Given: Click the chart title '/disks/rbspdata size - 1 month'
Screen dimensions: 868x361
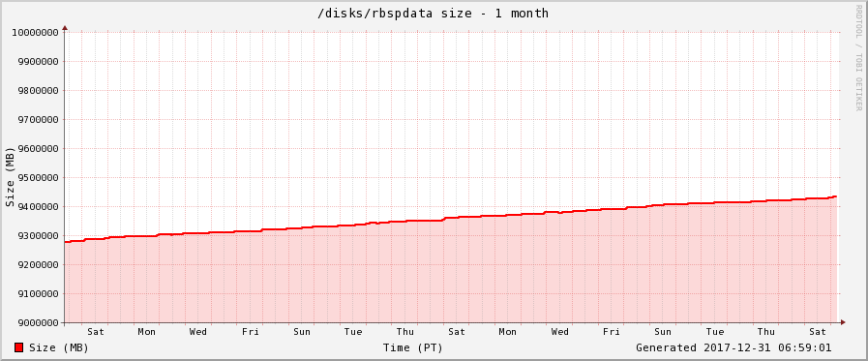Looking at the screenshot, I should tap(433, 14).
